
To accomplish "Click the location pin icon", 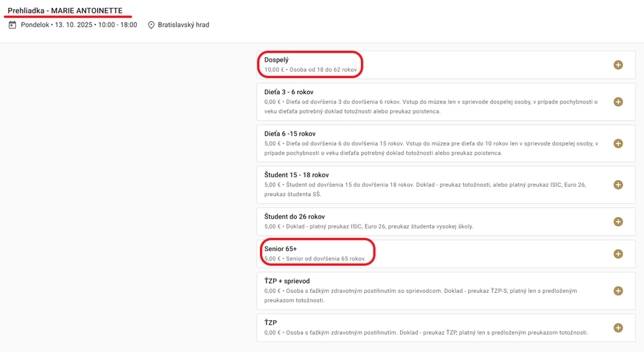I will pyautogui.click(x=151, y=25).
